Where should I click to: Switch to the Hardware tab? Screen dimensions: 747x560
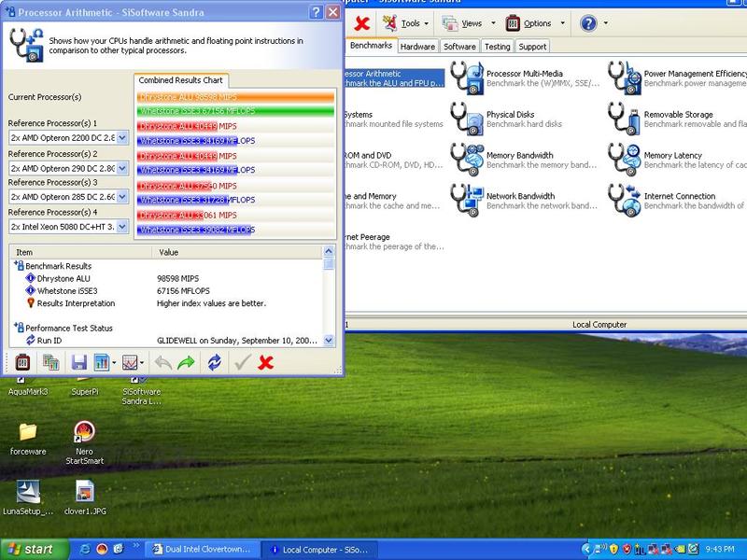coord(417,47)
